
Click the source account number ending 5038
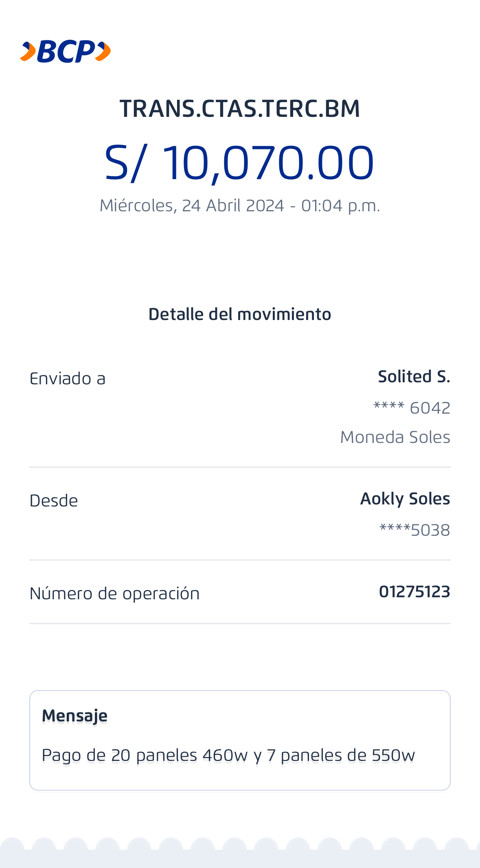pos(414,530)
